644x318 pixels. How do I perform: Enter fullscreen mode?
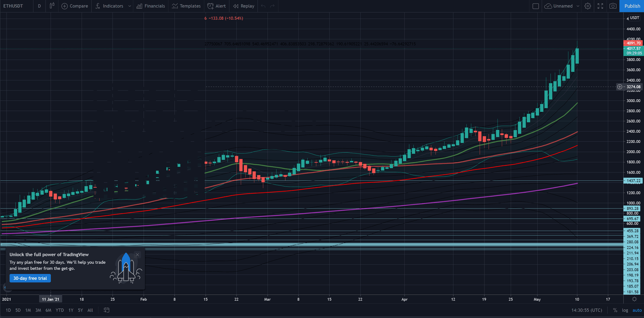click(600, 6)
